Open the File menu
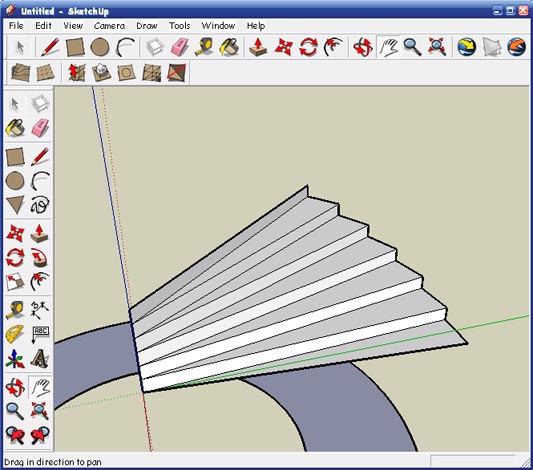Image resolution: width=533 pixels, height=470 pixels. (16, 26)
